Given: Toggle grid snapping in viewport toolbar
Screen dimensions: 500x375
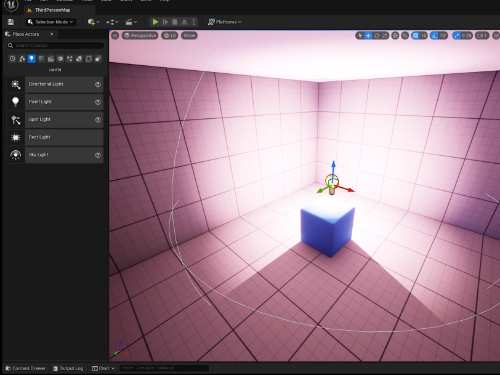Looking at the screenshot, I should coord(419,35).
